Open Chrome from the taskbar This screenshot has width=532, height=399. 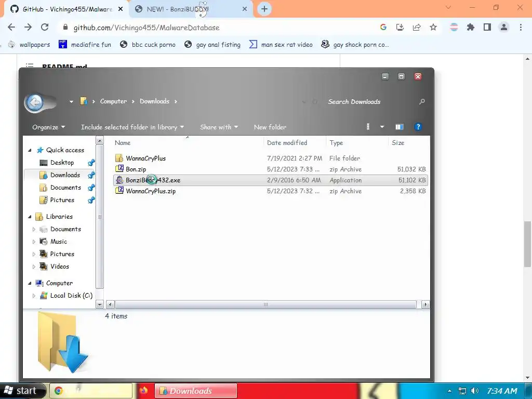tap(91, 391)
